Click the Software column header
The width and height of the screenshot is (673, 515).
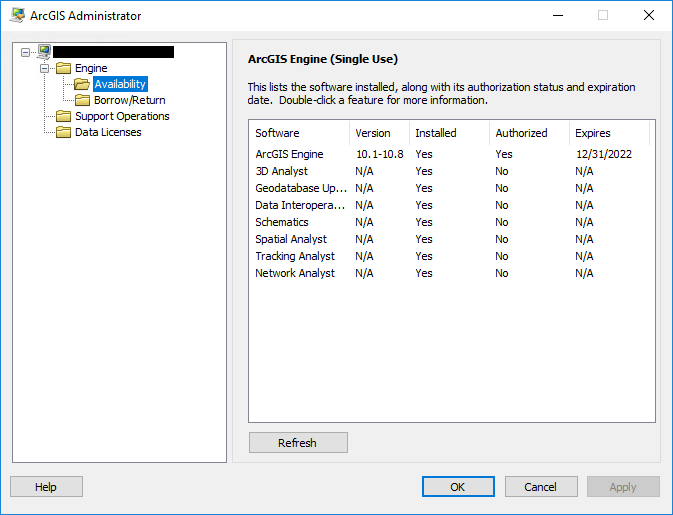299,133
